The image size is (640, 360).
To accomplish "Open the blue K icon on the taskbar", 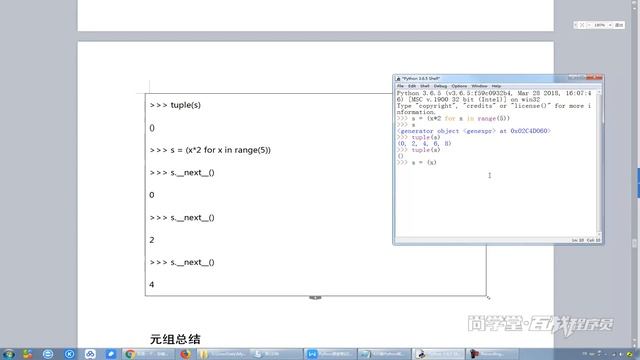I will point(69,354).
